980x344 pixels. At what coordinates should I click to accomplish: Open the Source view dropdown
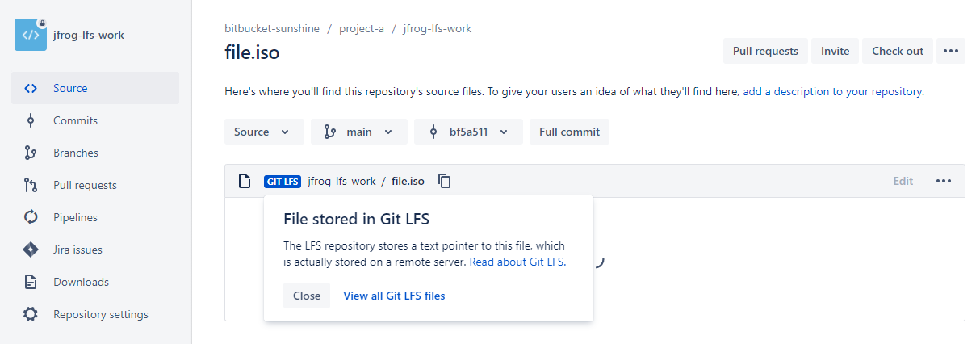(264, 132)
